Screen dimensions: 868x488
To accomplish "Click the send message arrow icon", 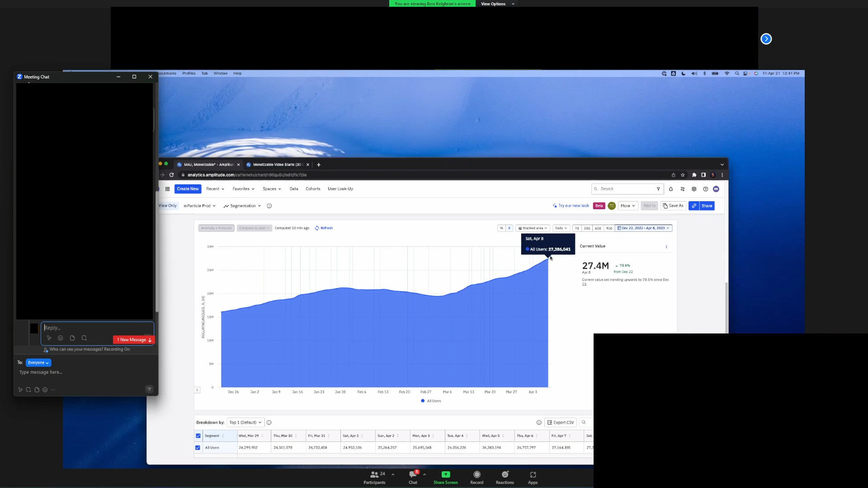I will 149,389.
